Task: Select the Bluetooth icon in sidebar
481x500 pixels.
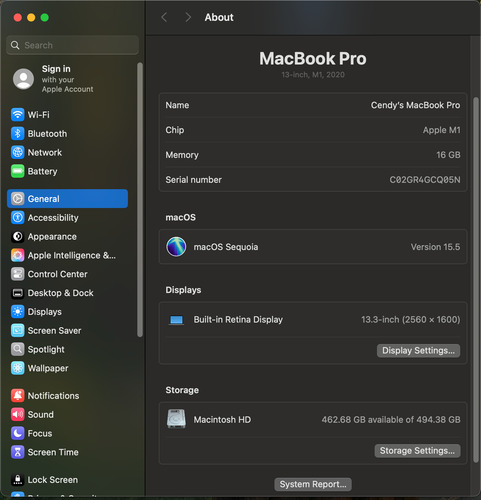Action: (18, 134)
